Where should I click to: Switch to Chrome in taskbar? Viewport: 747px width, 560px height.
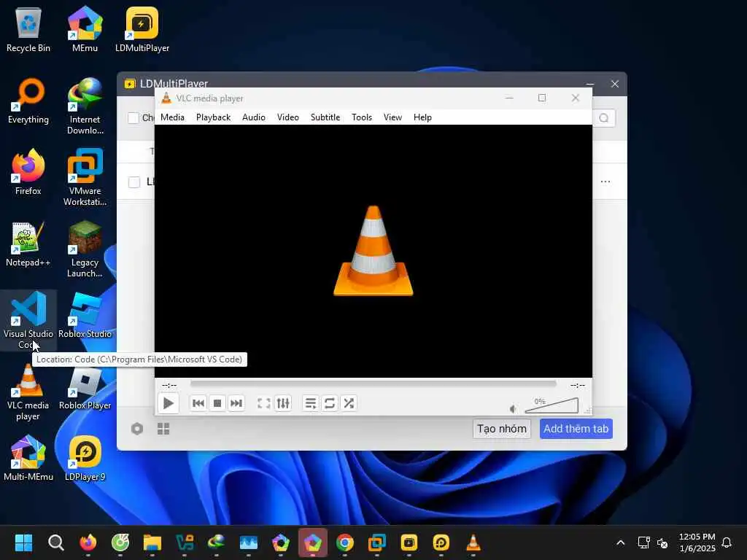[x=345, y=542]
